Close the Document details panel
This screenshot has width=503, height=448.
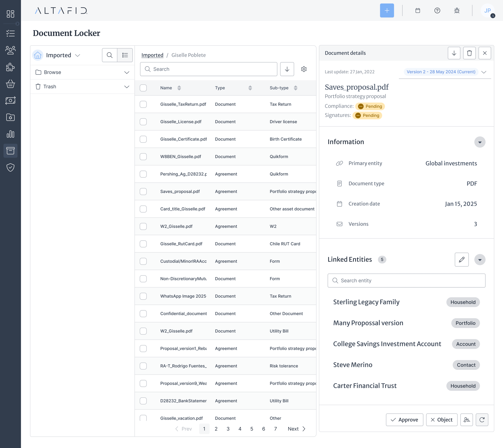click(485, 53)
